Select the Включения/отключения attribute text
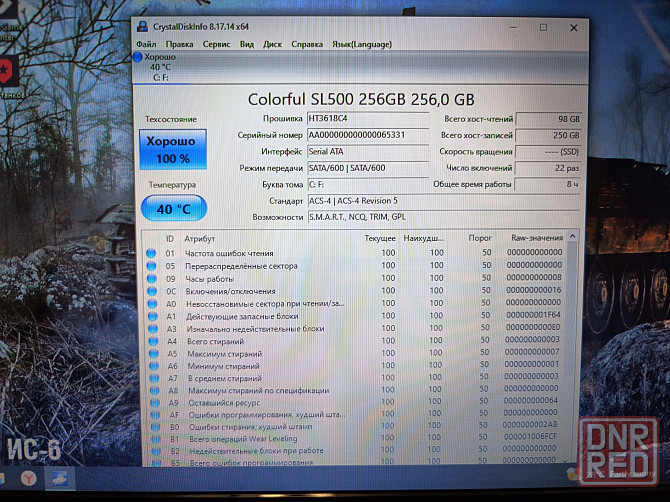The width and height of the screenshot is (670, 502). point(231,291)
